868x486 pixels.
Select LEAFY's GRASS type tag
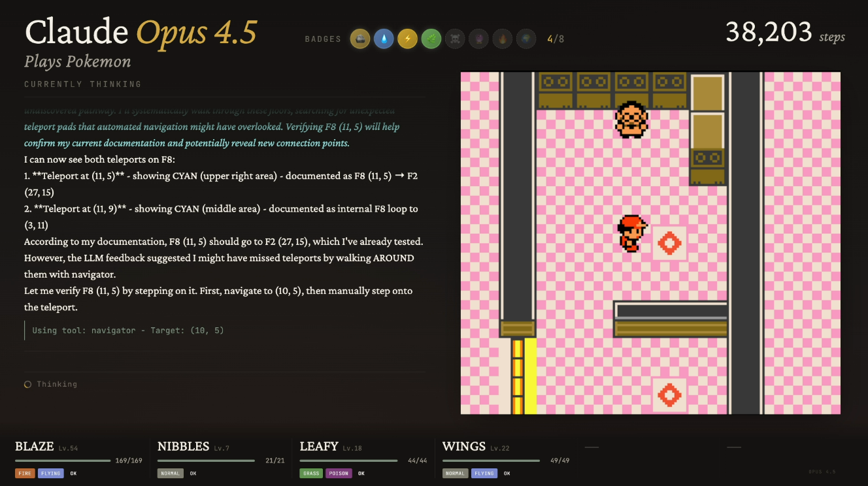(311, 474)
